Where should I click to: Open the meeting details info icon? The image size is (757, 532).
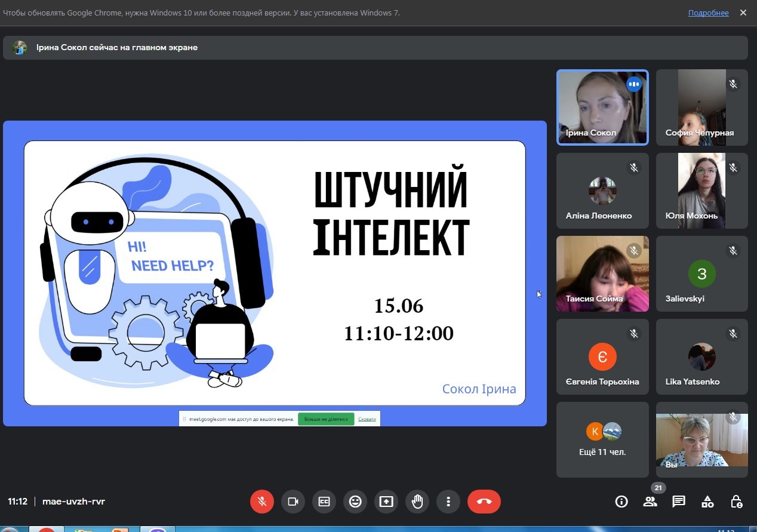[621, 502]
